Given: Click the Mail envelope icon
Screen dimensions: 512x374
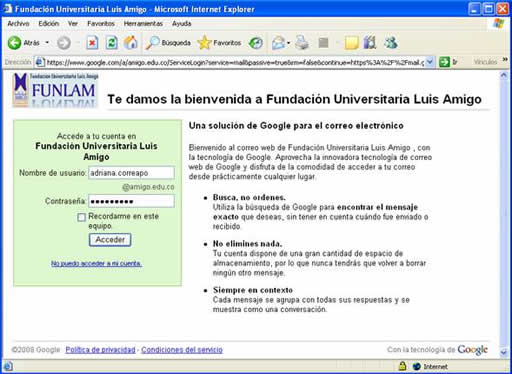Looking at the screenshot, I should 278,43.
